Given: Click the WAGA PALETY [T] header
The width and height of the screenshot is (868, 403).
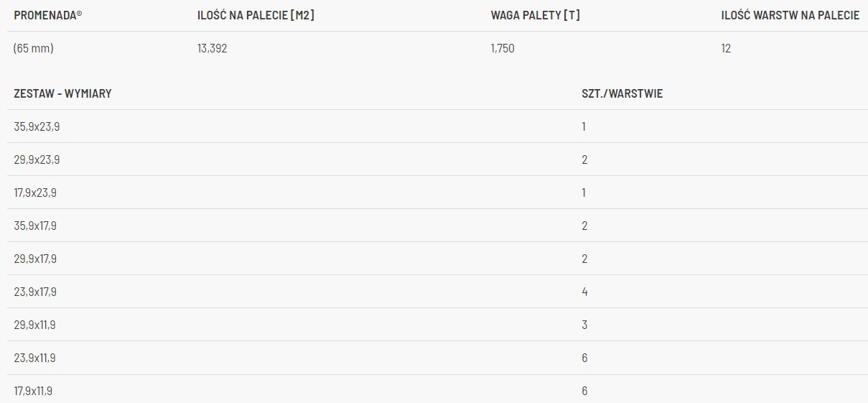Looking at the screenshot, I should point(535,15).
